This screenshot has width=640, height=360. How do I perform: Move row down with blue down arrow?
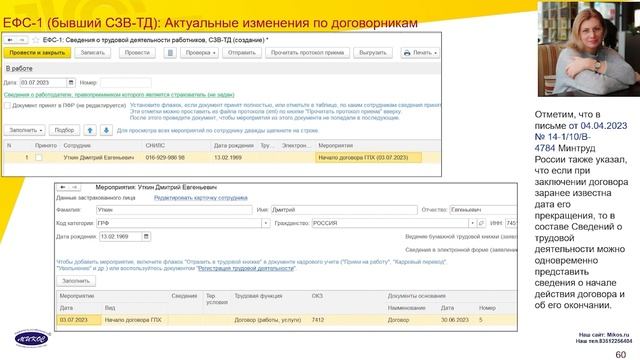(x=106, y=130)
